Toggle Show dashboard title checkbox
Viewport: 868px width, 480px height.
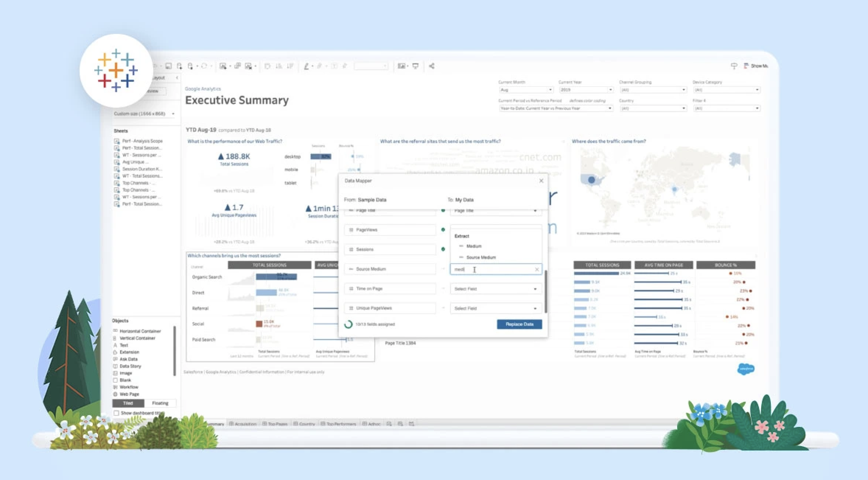116,413
